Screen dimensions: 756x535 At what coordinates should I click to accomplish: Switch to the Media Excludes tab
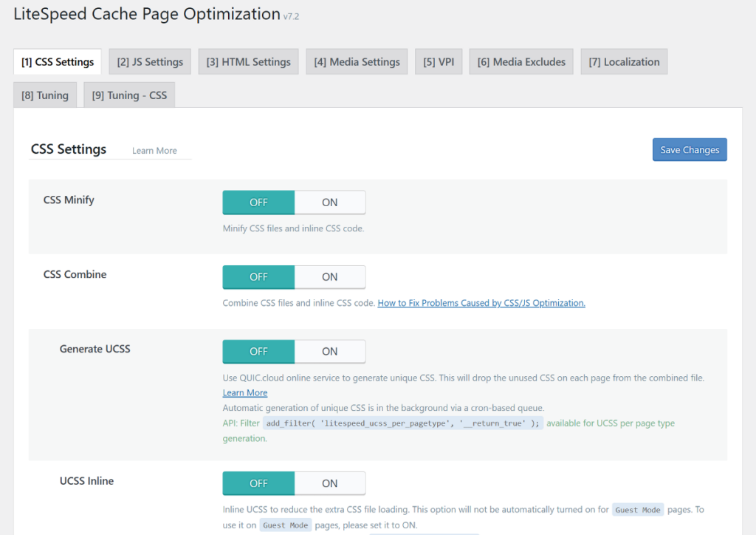pos(520,61)
